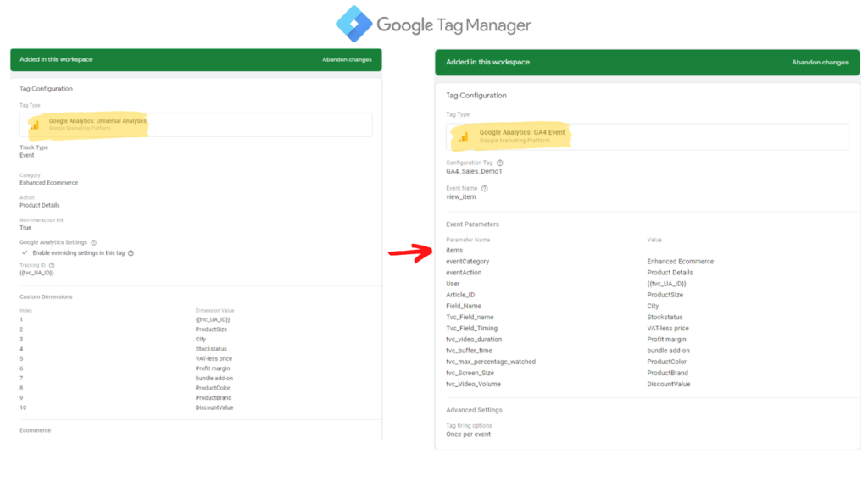Click Enhanced Ecommerce category in Universal Analytics panel
This screenshot has height=487, width=868.
(x=48, y=183)
